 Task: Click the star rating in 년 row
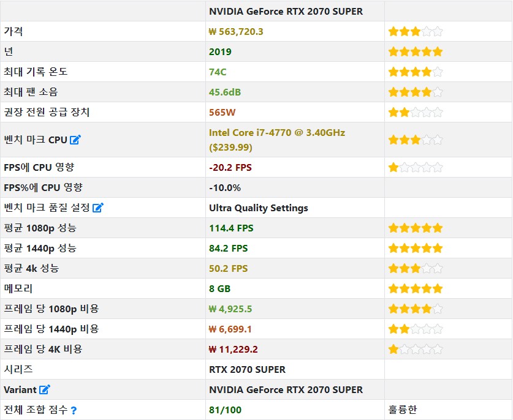(x=416, y=51)
